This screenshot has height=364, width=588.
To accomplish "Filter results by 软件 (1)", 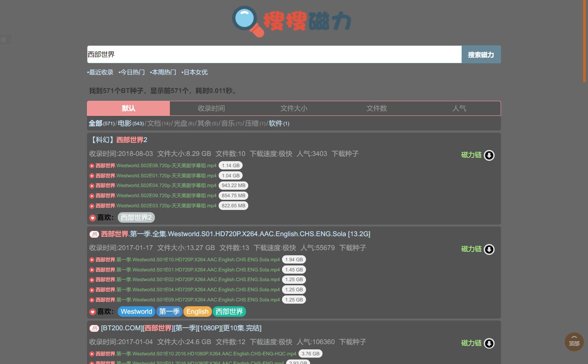I will coord(279,123).
